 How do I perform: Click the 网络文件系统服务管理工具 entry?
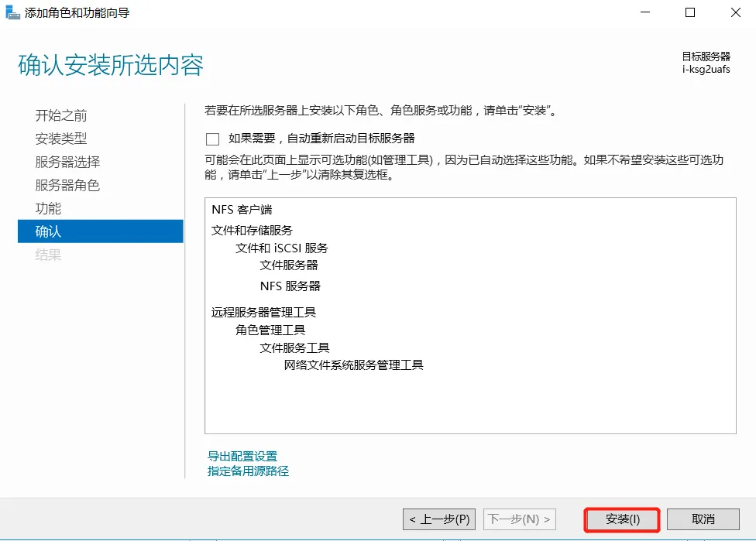353,365
